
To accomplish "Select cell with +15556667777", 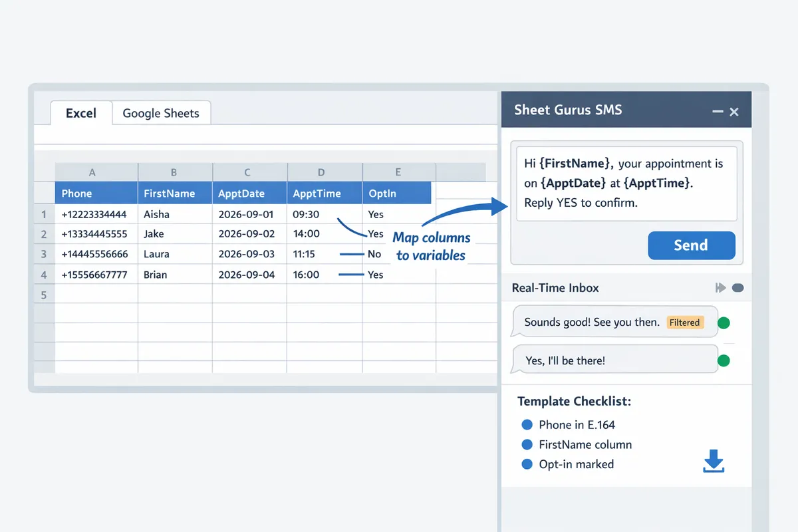I will point(96,274).
